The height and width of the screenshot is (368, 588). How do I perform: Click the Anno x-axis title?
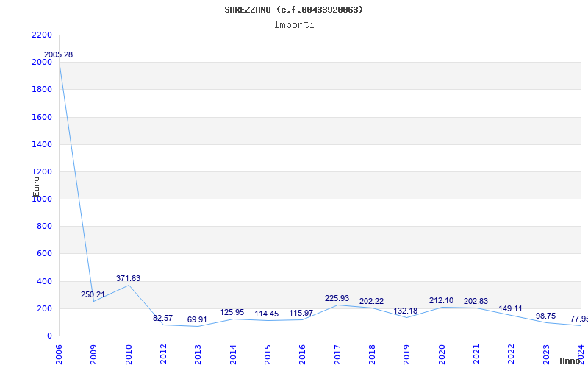(570, 361)
